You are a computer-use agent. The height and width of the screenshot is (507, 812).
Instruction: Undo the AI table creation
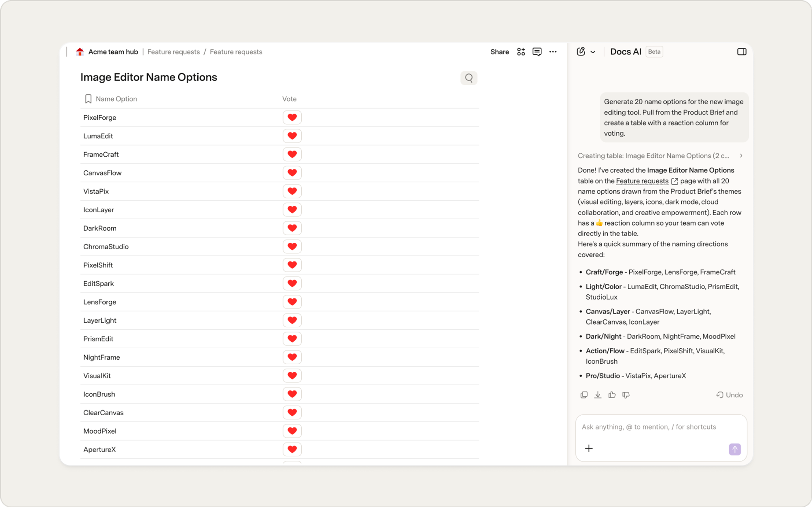pyautogui.click(x=729, y=395)
